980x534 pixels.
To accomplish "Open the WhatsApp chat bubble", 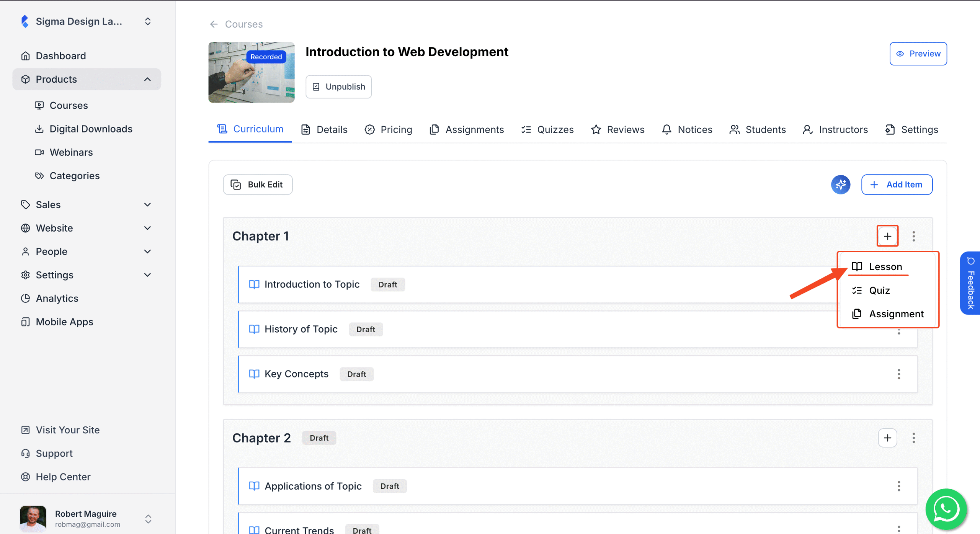I will [945, 509].
